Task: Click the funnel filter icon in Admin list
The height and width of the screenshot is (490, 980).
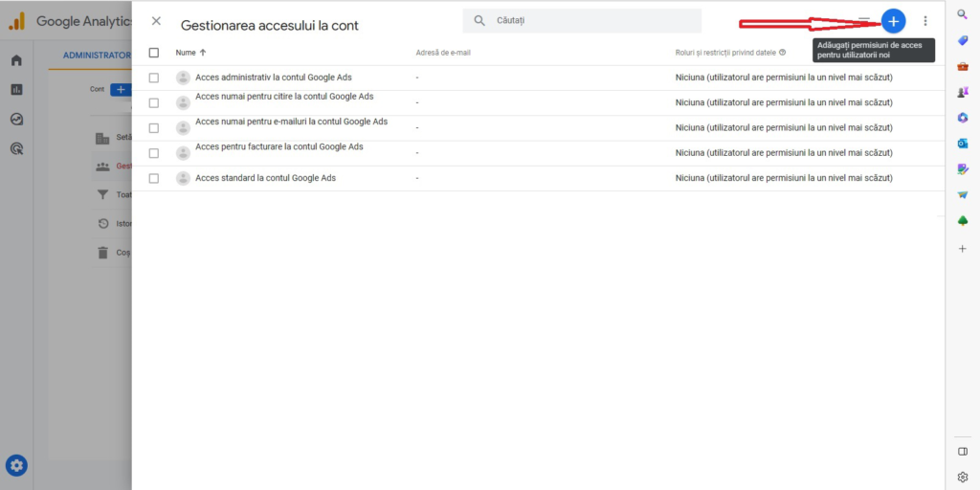Action: point(102,195)
